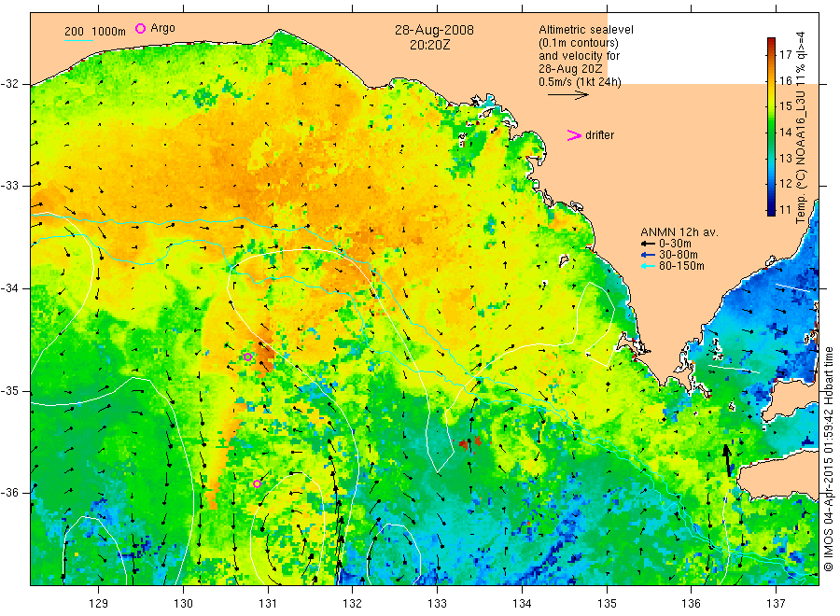The height and width of the screenshot is (616, 840).
Task: Click the '20:20Z' time label
Action: [430, 46]
